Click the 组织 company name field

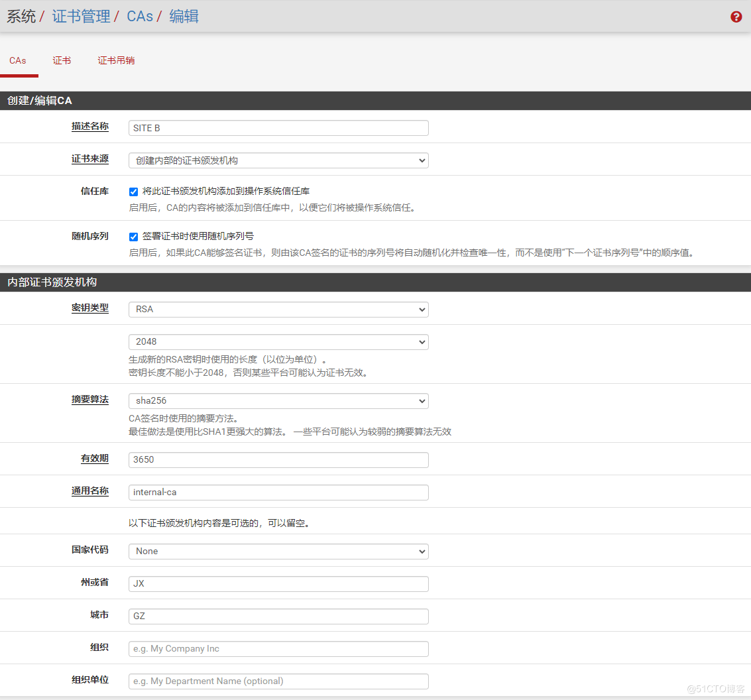278,648
